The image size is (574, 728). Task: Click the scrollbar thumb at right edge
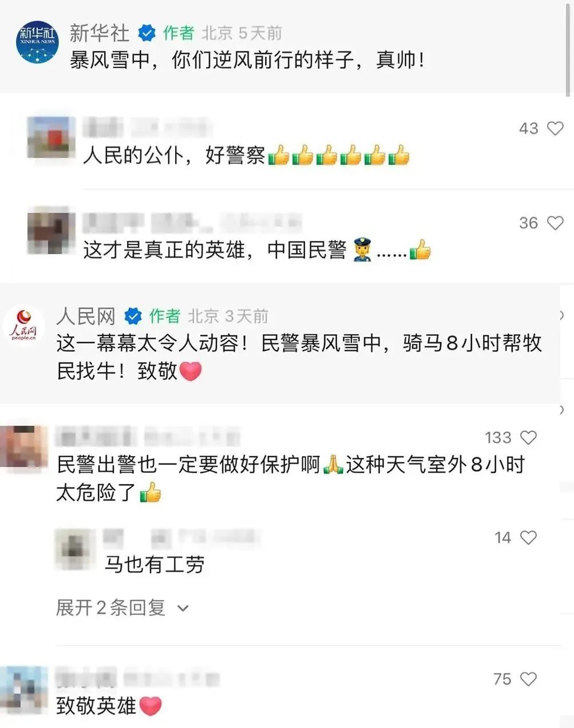click(x=569, y=49)
